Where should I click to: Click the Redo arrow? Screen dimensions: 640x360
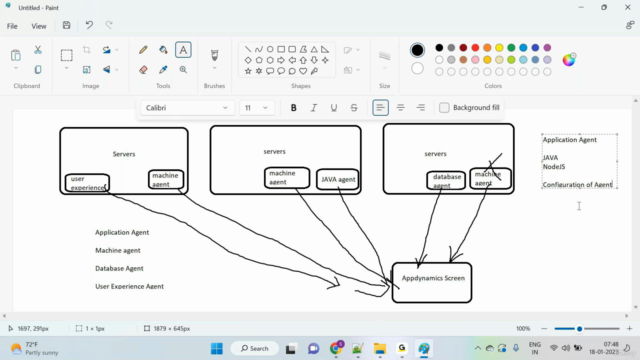[109, 25]
